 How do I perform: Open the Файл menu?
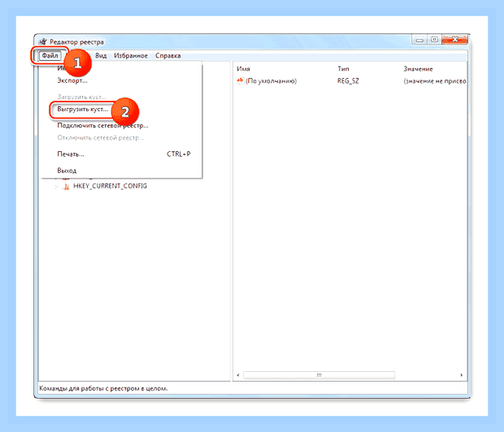50,55
